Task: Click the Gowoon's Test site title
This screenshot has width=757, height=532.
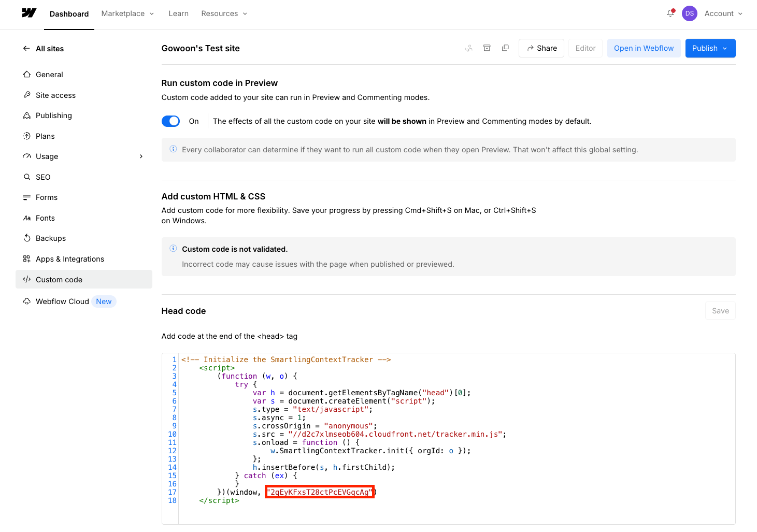Action: point(201,48)
